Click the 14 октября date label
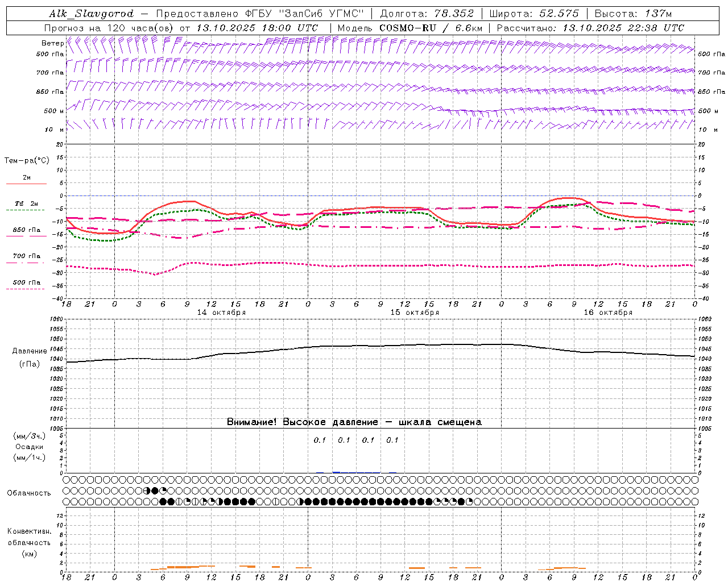The height and width of the screenshot is (582, 728). 221,313
